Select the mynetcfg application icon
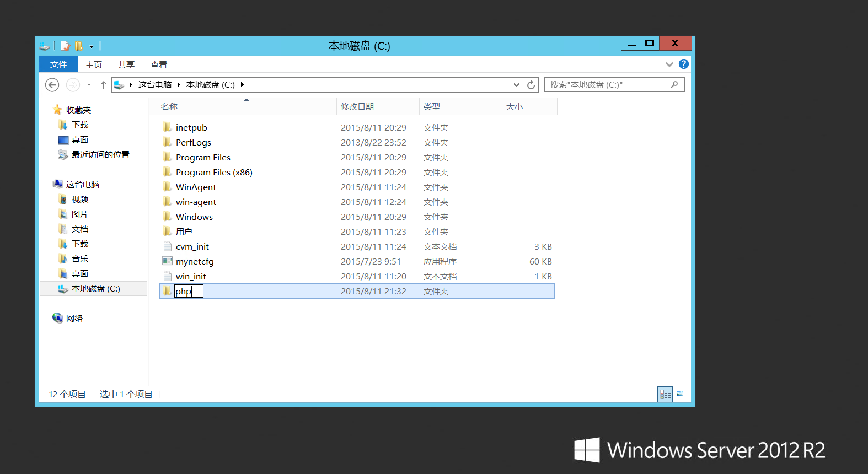 pyautogui.click(x=167, y=261)
